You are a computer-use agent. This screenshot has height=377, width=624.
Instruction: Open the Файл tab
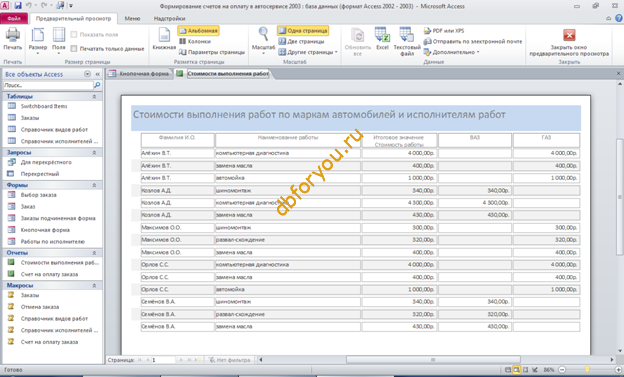tap(14, 19)
